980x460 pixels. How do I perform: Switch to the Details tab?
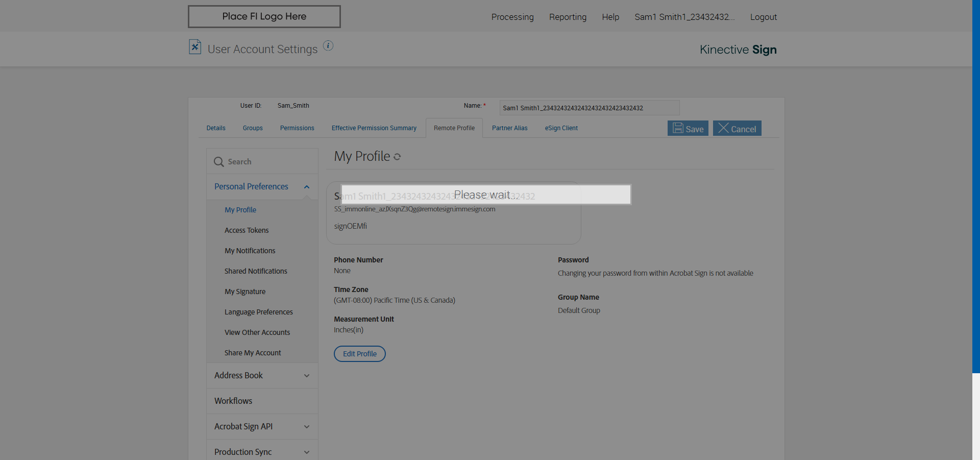(216, 128)
